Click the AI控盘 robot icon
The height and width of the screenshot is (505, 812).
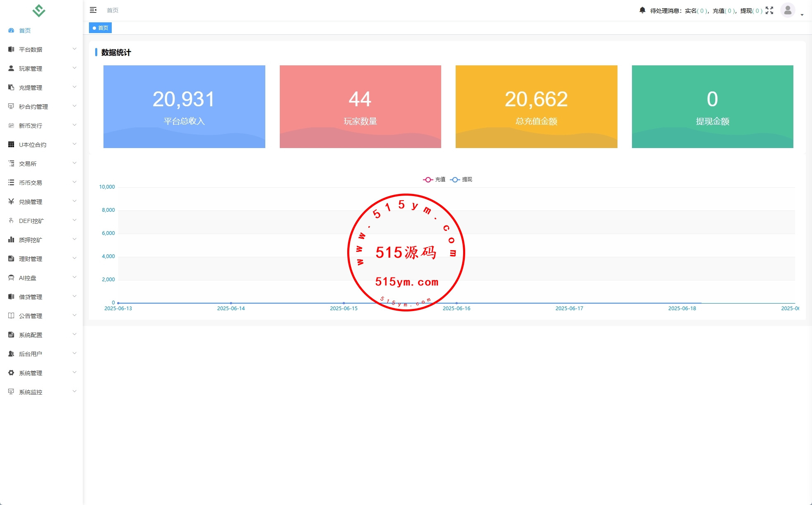click(x=11, y=278)
